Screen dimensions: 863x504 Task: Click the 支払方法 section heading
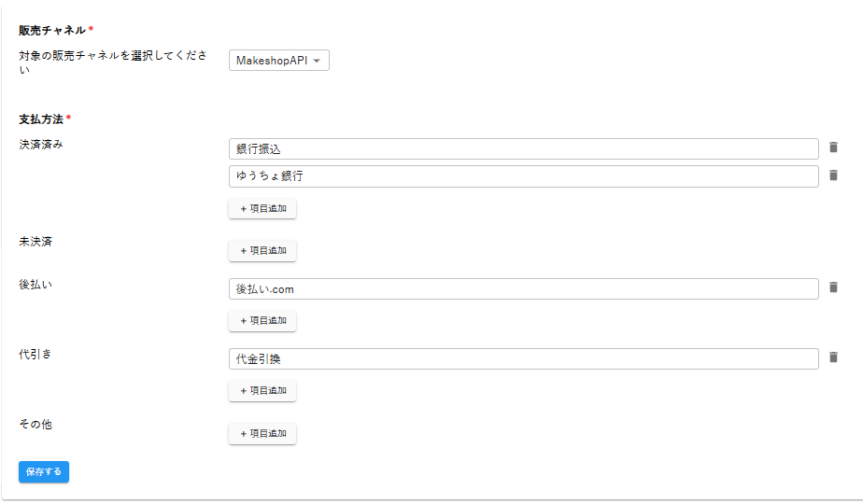[41, 119]
